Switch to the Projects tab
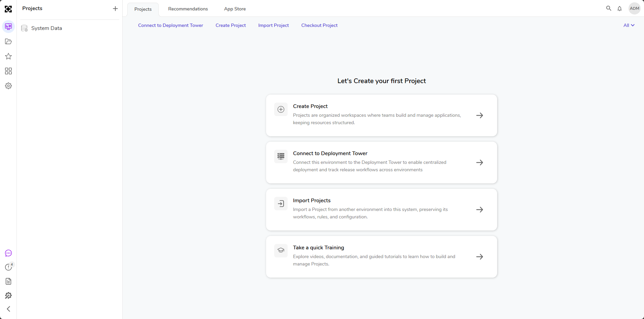This screenshot has height=319, width=644. (x=143, y=9)
